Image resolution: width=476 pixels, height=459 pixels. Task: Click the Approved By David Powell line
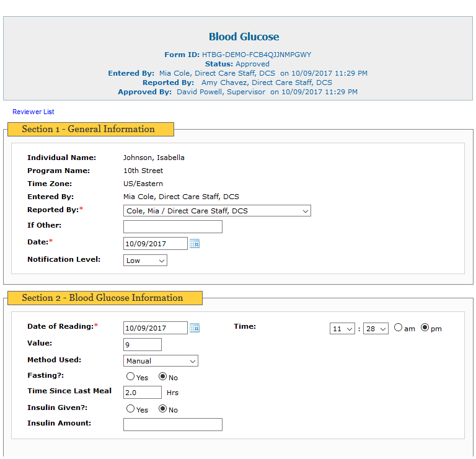[238, 92]
